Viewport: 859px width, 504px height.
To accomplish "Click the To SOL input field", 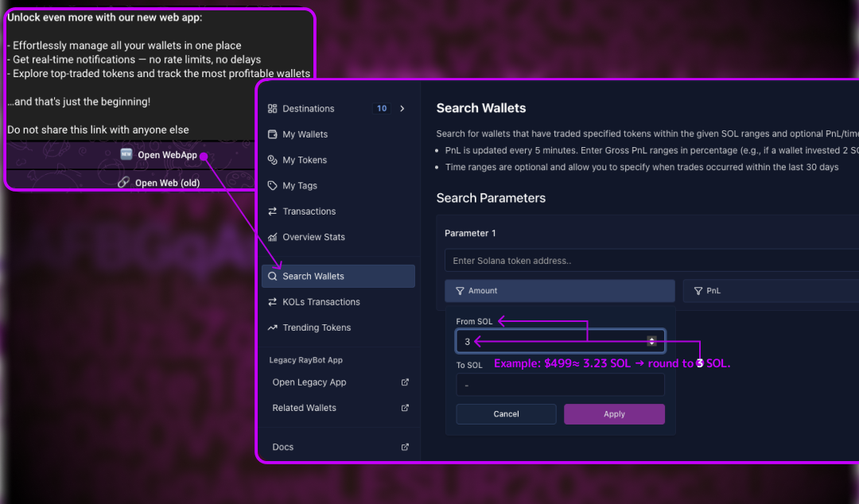I will point(560,385).
